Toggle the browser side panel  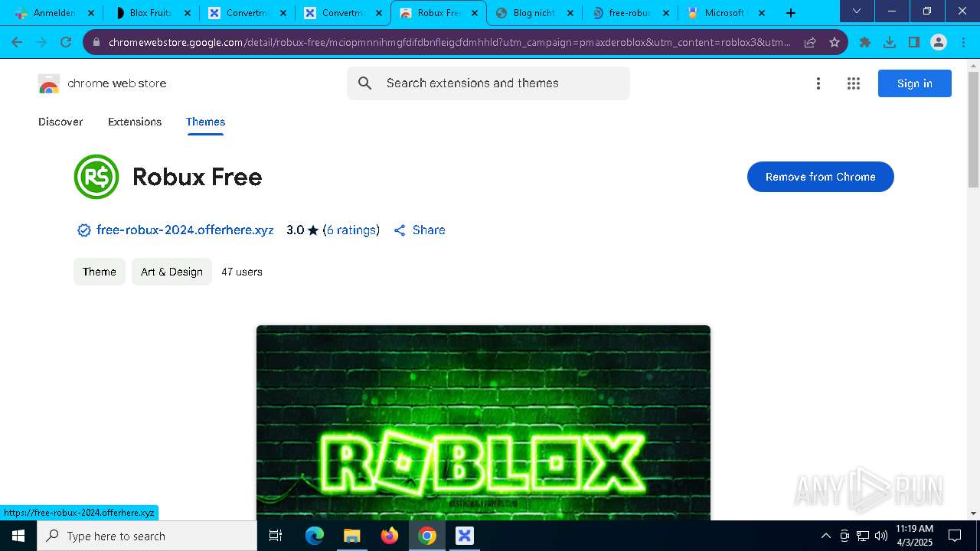pyautogui.click(x=914, y=42)
